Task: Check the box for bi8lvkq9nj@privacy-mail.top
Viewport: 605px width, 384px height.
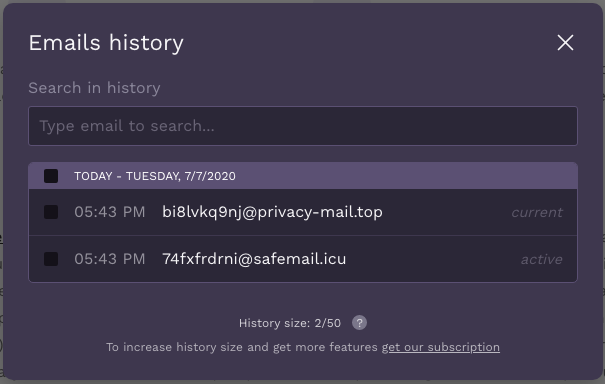Action: [51, 212]
